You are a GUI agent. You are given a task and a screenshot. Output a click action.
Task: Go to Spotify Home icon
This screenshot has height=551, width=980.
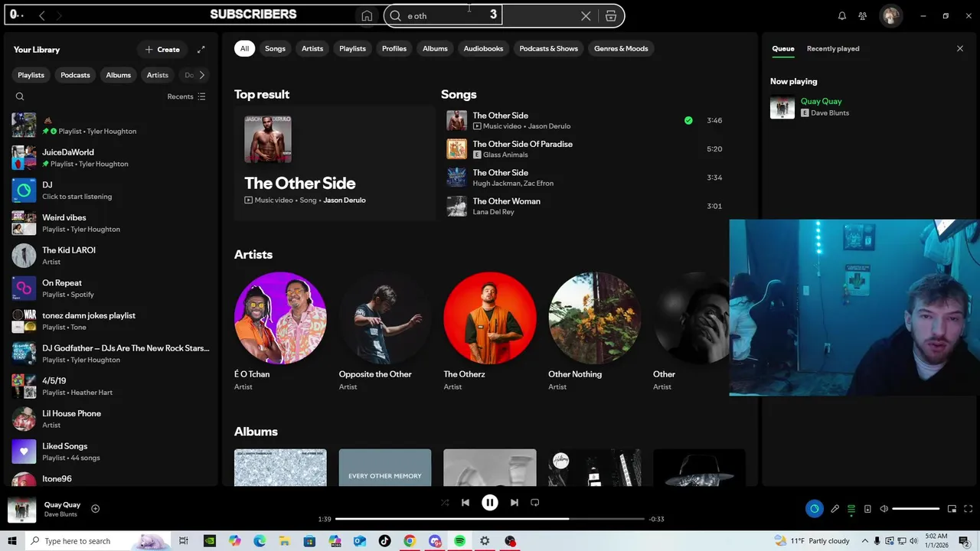(x=367, y=16)
